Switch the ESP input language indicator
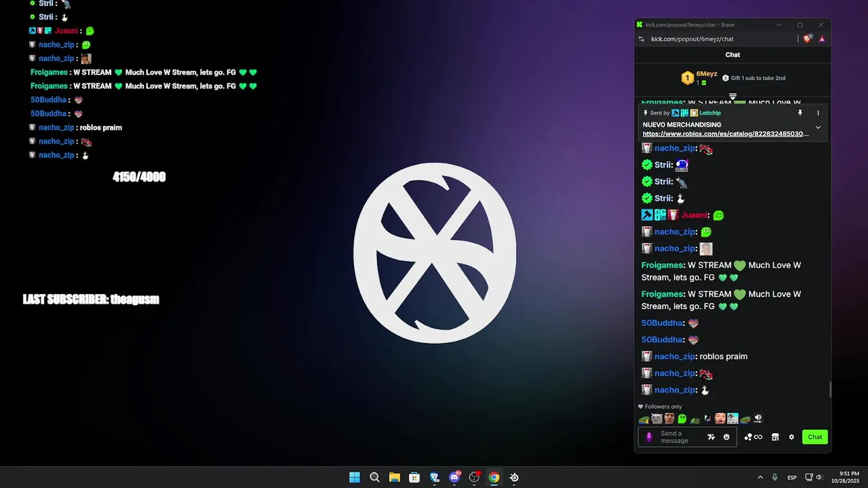 click(x=792, y=478)
